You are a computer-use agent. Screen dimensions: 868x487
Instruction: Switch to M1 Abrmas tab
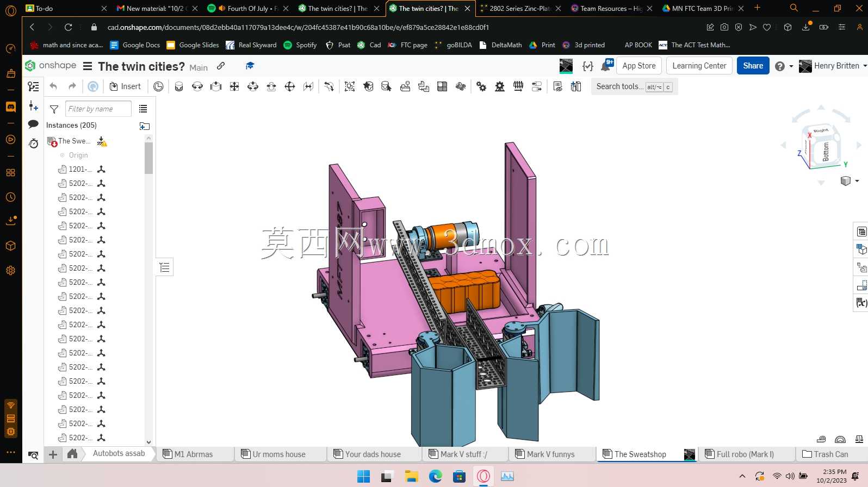coord(194,454)
